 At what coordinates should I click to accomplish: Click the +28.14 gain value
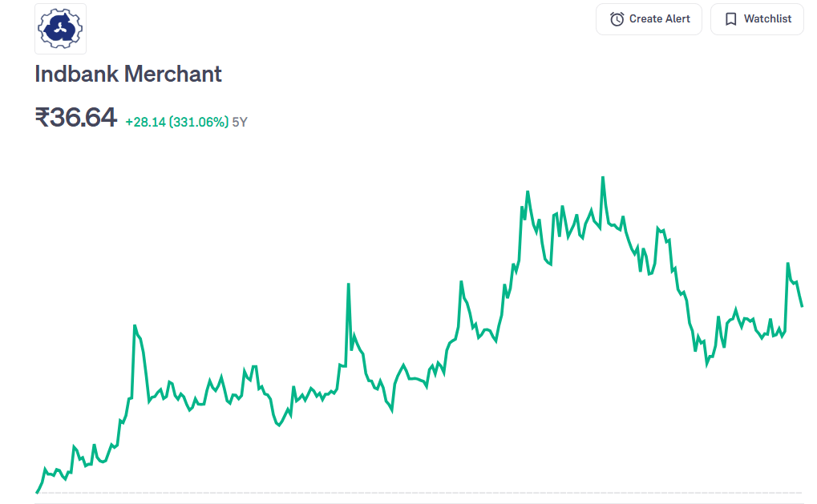click(x=145, y=122)
